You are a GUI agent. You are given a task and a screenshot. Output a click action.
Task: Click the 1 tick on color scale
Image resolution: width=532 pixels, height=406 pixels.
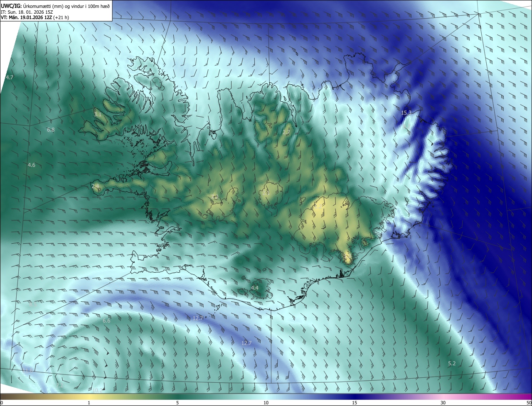tap(89, 403)
